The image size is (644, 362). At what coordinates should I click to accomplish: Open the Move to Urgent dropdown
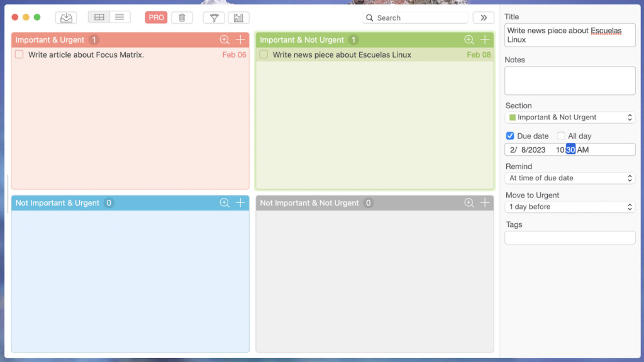(x=569, y=207)
